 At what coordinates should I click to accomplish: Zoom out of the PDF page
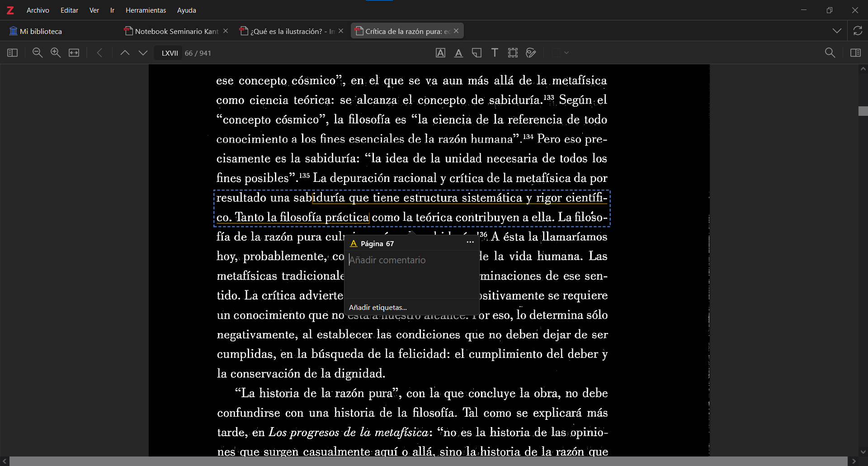pos(38,53)
